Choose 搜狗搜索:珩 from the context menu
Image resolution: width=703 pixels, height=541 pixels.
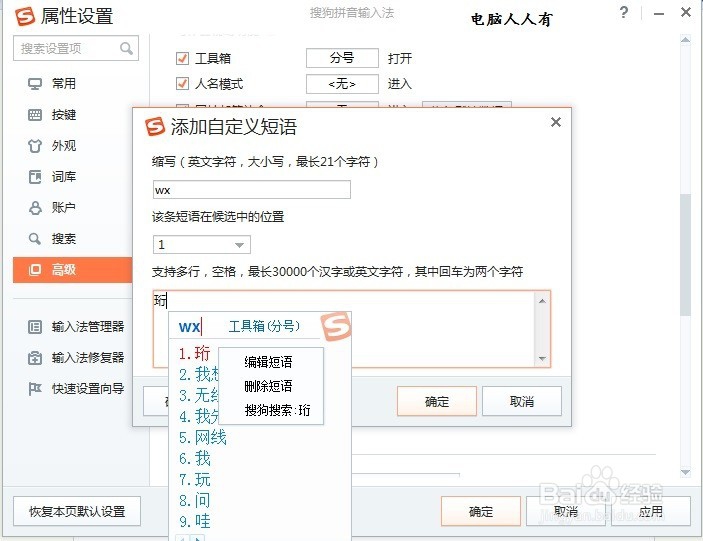tap(277, 410)
